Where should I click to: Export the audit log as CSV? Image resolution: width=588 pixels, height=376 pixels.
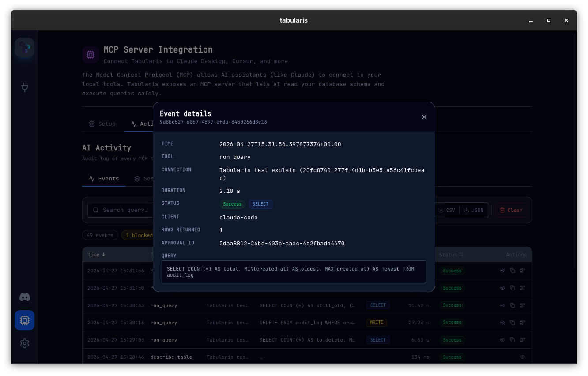447,210
